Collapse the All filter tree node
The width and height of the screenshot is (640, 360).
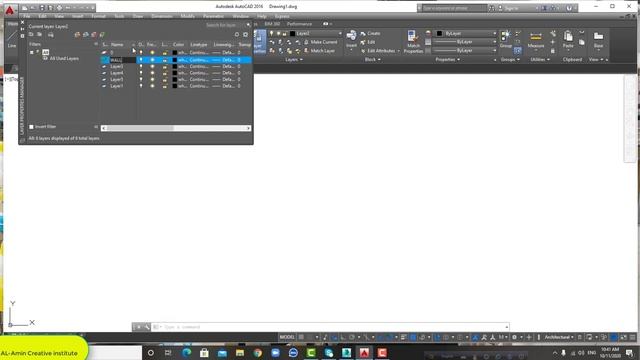(x=32, y=52)
